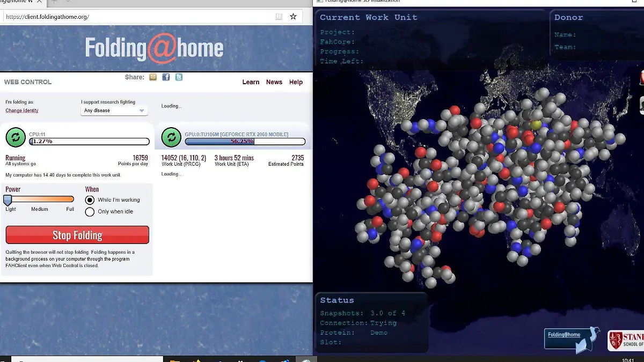
Task: Click the Power slider handle
Action: (x=8, y=200)
